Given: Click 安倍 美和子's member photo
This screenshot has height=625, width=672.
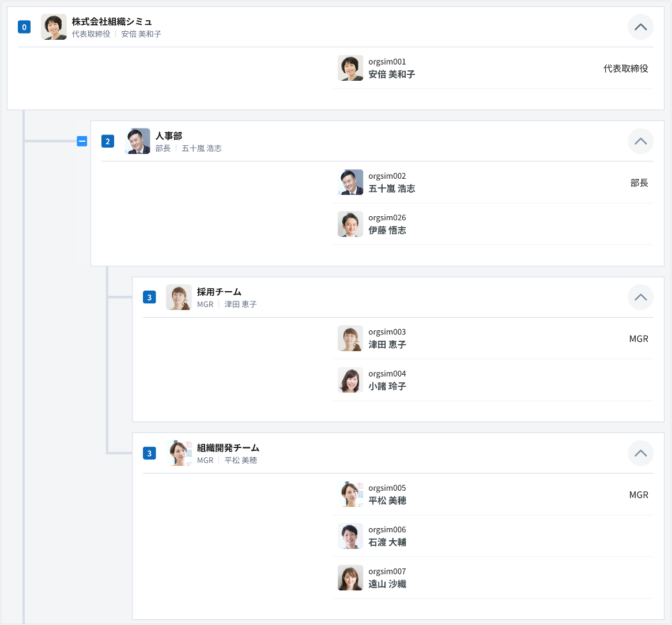Looking at the screenshot, I should [x=350, y=68].
